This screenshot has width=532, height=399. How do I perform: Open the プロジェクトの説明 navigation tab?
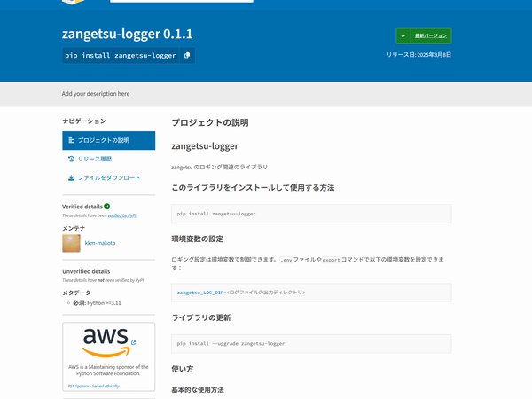click(108, 140)
